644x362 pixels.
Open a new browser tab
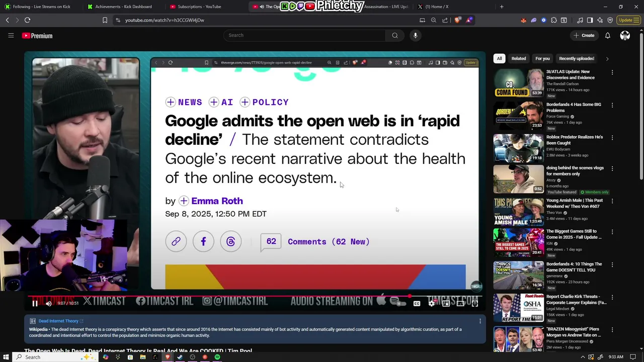pyautogui.click(x=501, y=7)
